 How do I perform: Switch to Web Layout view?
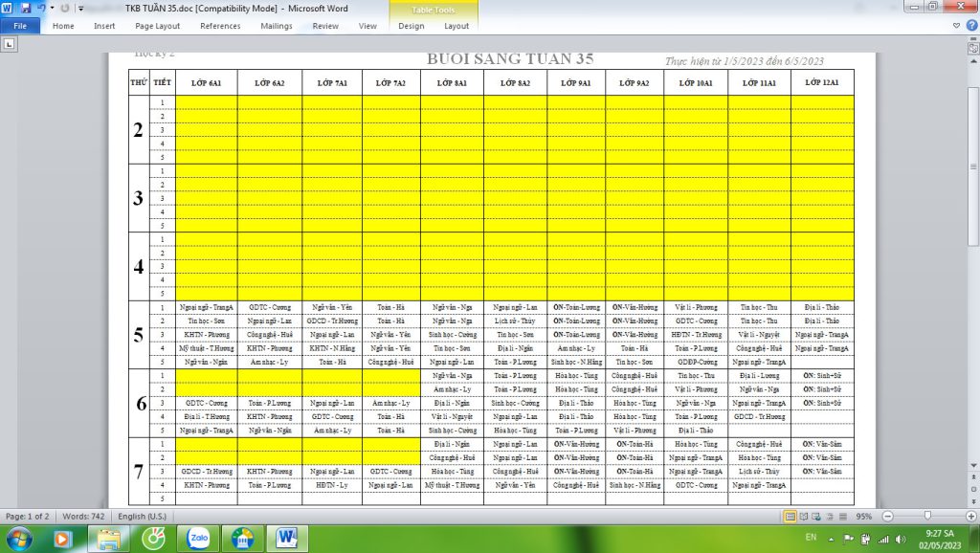click(814, 517)
